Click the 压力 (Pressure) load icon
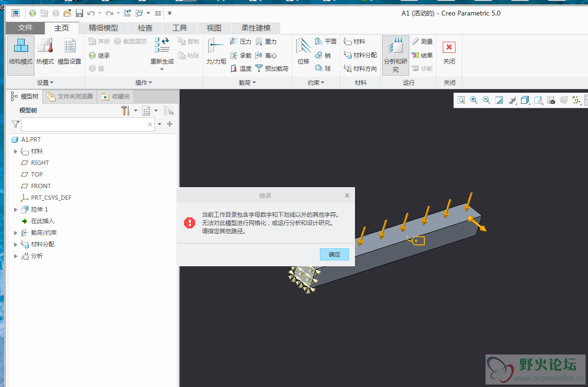The image size is (588, 387). (x=241, y=42)
